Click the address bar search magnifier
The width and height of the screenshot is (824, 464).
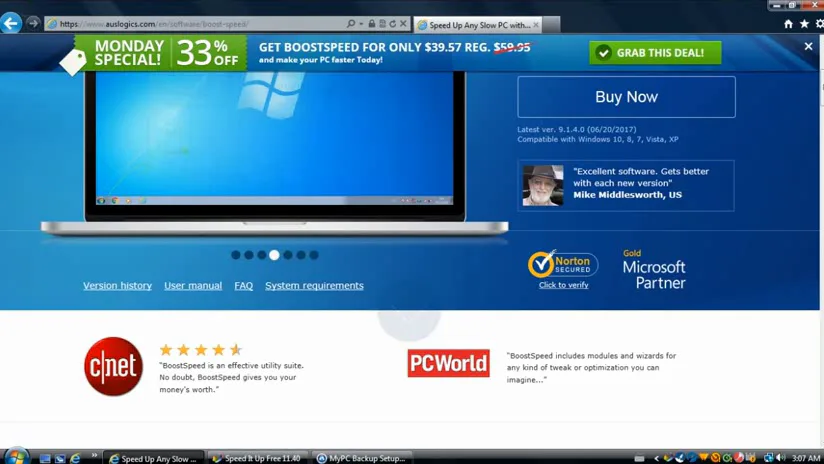pos(351,24)
